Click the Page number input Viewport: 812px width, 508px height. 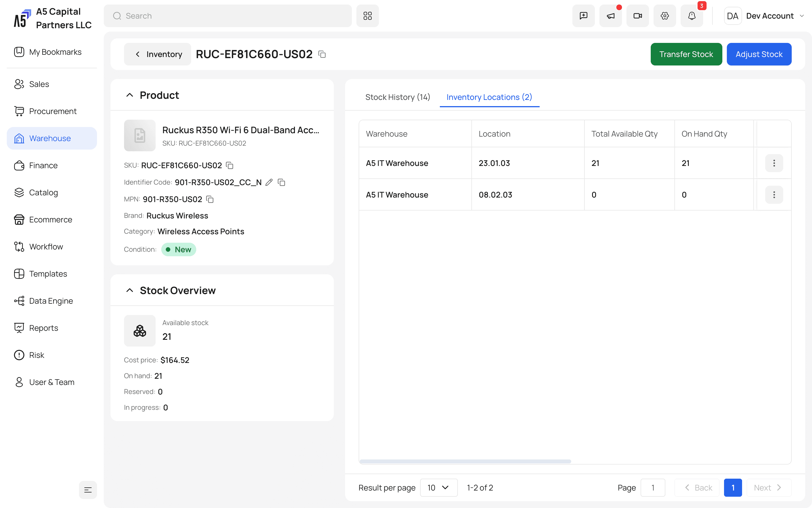[x=653, y=487]
